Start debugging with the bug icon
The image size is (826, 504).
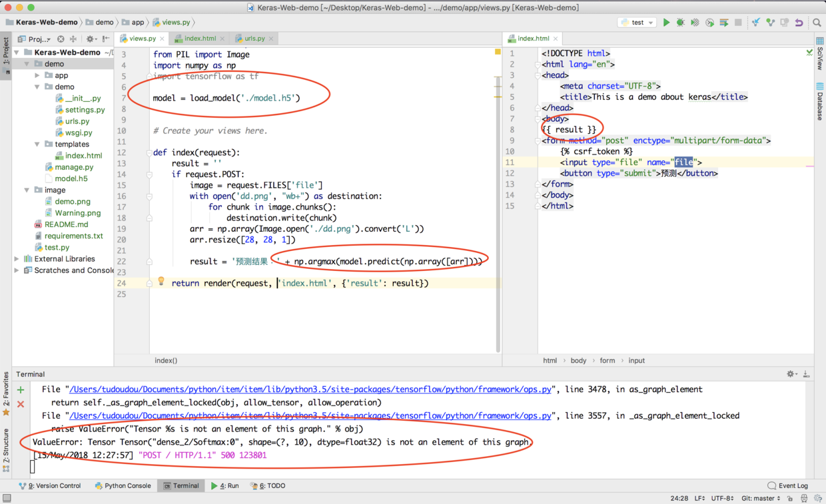[x=680, y=23]
